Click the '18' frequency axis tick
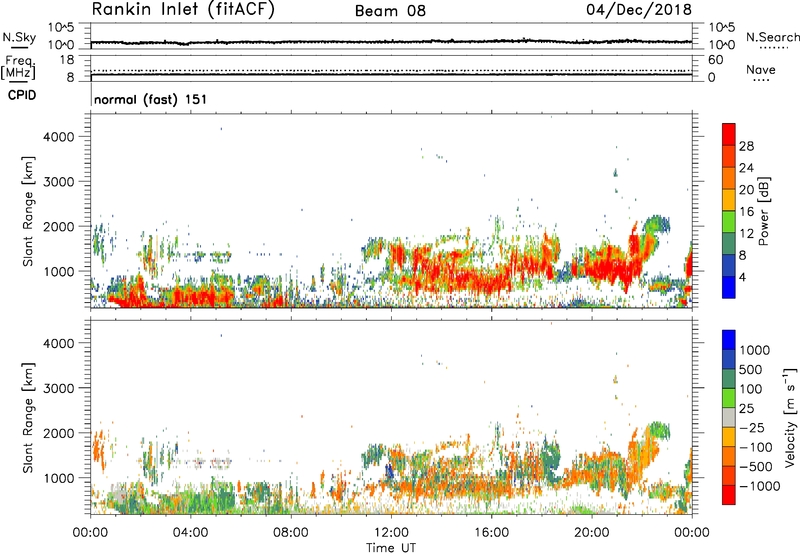This screenshot has width=800, height=554. point(67,60)
